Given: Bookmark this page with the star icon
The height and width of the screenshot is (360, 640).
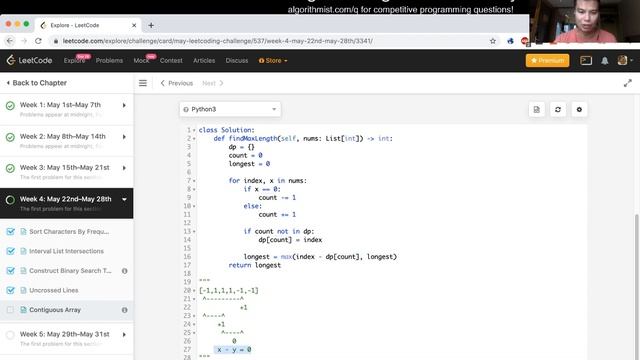Looking at the screenshot, I should click(493, 41).
